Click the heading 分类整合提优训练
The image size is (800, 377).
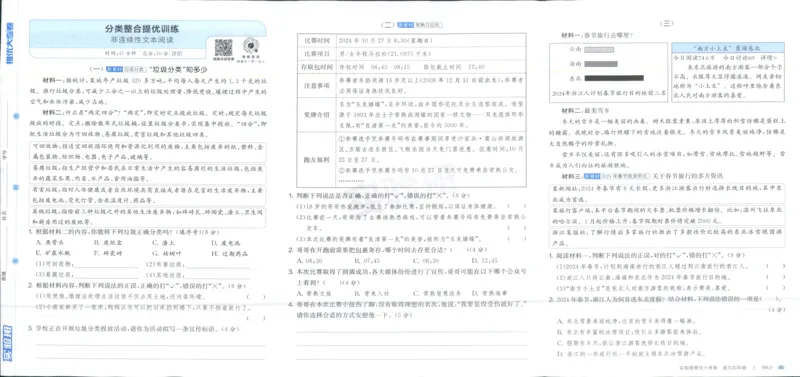coord(142,29)
